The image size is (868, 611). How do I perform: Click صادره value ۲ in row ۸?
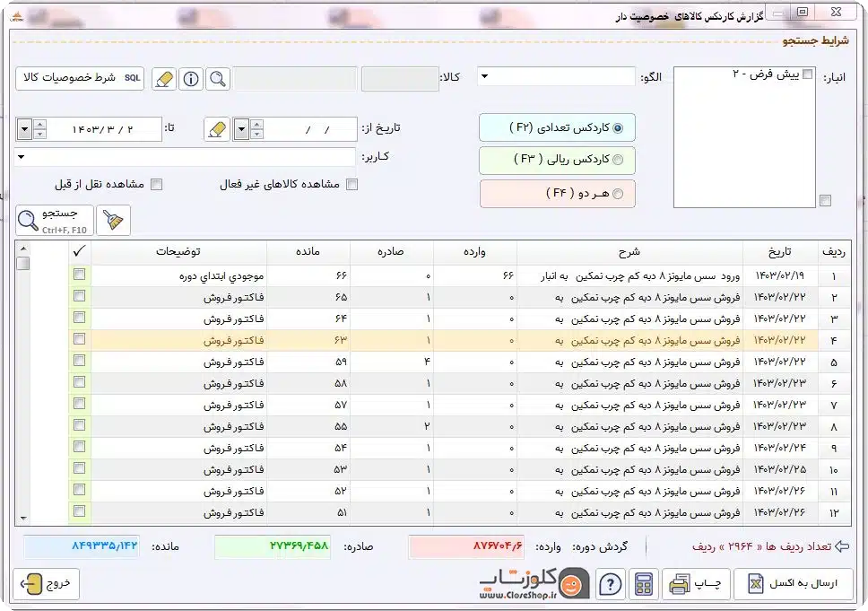(x=427, y=426)
